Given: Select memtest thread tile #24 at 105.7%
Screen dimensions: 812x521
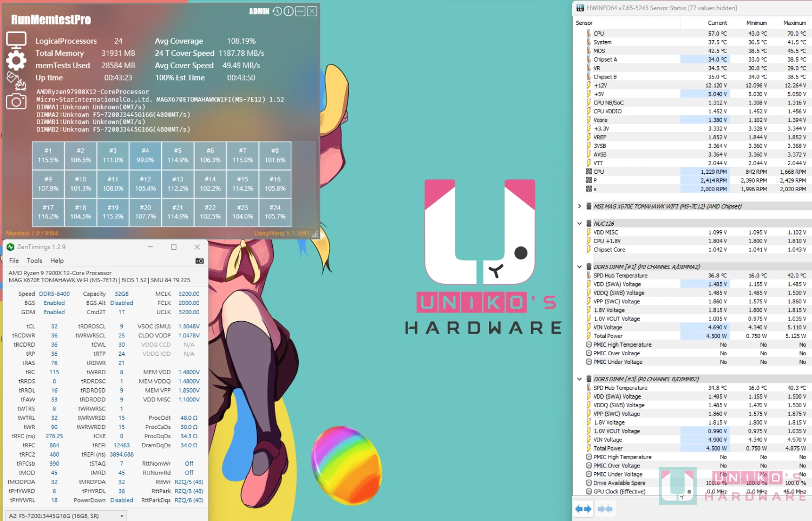Looking at the screenshot, I should [x=275, y=212].
